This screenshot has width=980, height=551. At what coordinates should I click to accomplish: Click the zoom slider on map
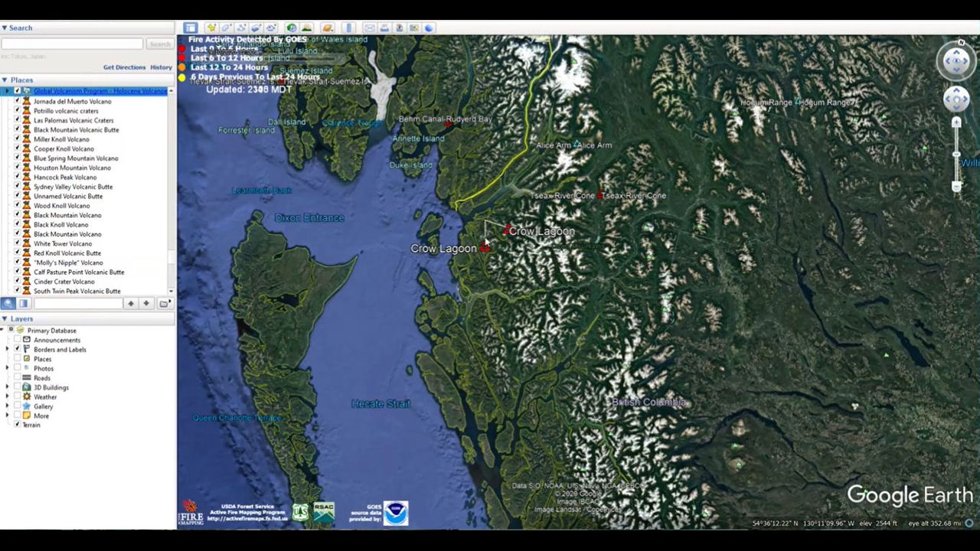point(956,155)
